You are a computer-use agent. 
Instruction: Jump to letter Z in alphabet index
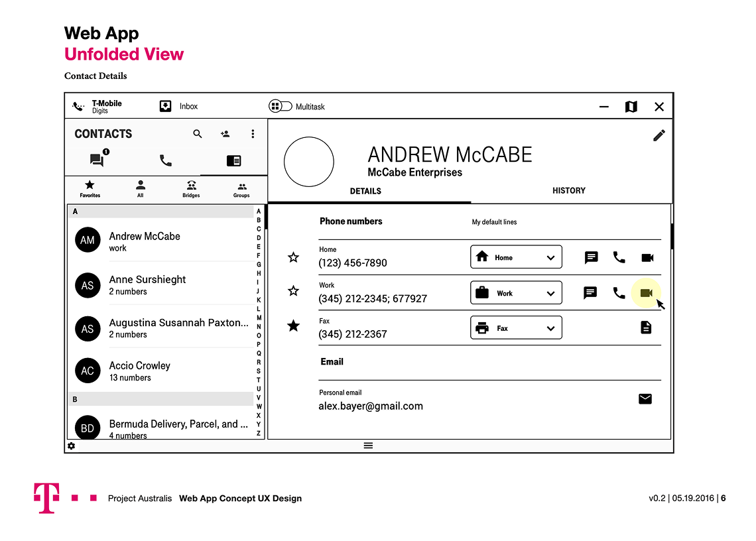259,434
